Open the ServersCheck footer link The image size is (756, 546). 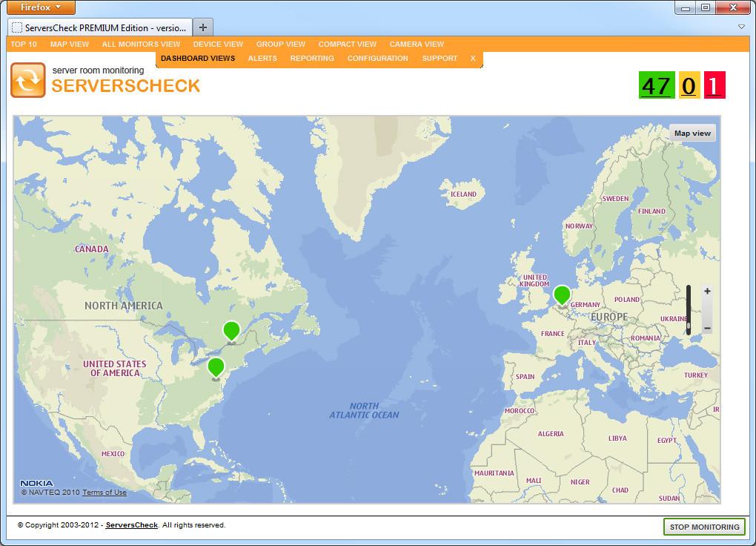pos(132,525)
